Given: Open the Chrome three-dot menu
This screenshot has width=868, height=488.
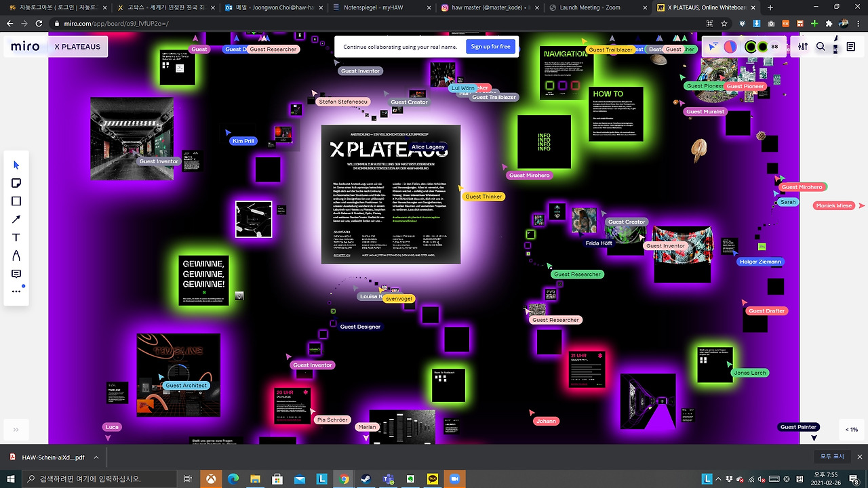Looking at the screenshot, I should [859, 23].
